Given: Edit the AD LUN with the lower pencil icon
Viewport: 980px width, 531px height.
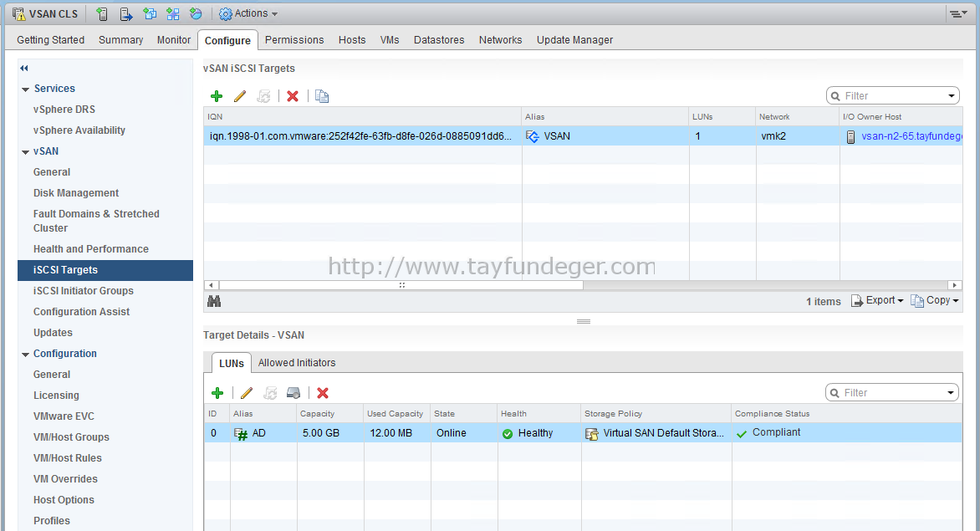Looking at the screenshot, I should [247, 393].
